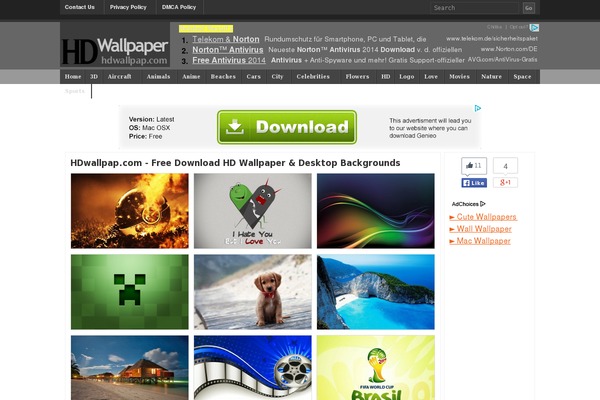Click the AdChoices icon in the header ad

tap(535, 28)
